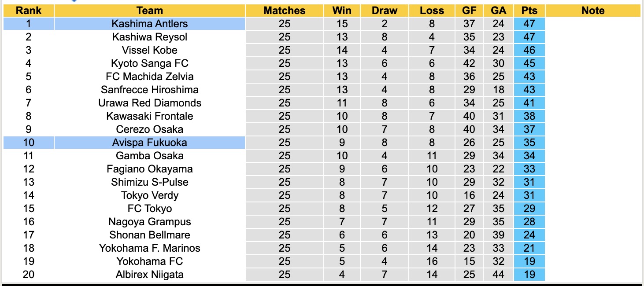Select the Avispa Fukuoka team name
Viewport: 644px width, 286px height.
point(150,143)
